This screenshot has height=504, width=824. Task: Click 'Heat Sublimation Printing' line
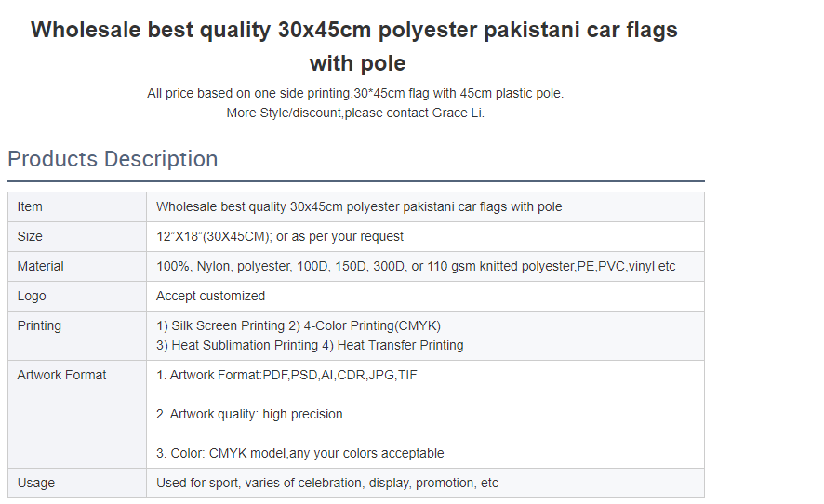310,345
